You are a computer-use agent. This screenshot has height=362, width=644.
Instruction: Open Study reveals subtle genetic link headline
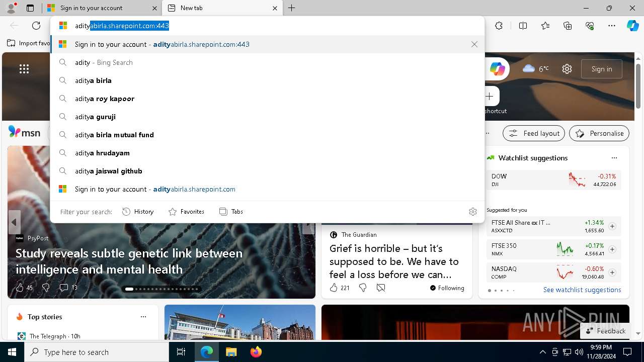point(129,261)
